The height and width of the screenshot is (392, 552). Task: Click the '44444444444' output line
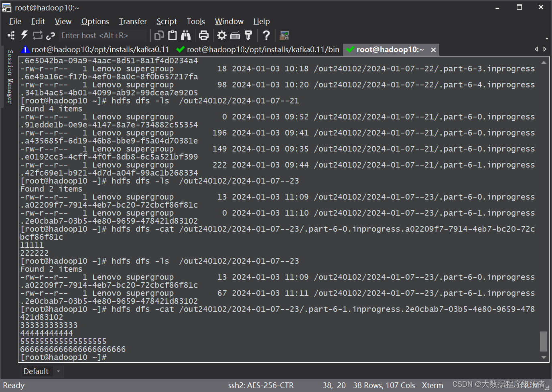[x=47, y=333]
